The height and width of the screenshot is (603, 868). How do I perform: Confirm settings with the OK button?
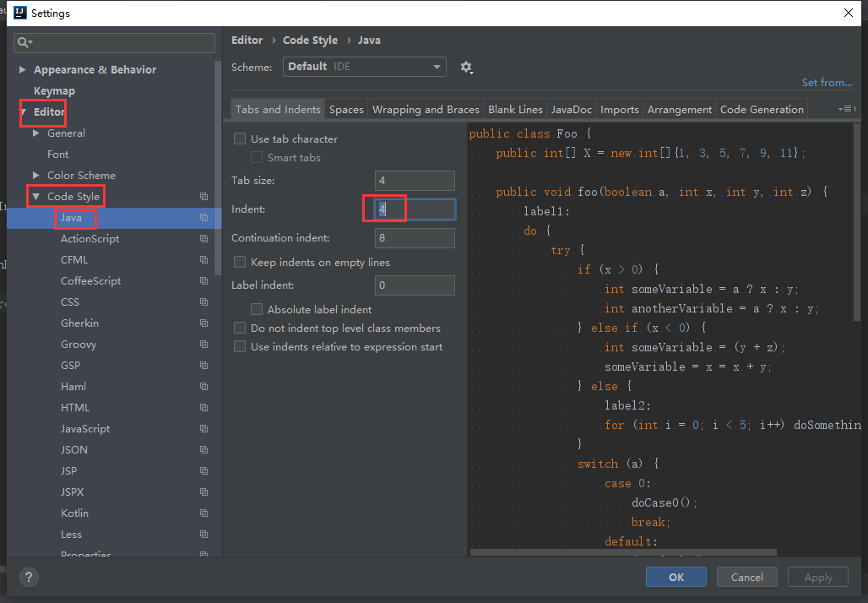(676, 577)
